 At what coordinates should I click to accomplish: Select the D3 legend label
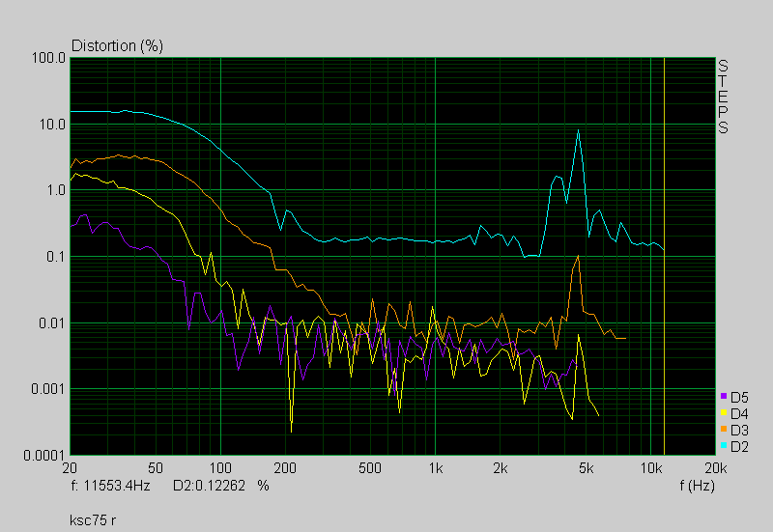[x=739, y=431]
